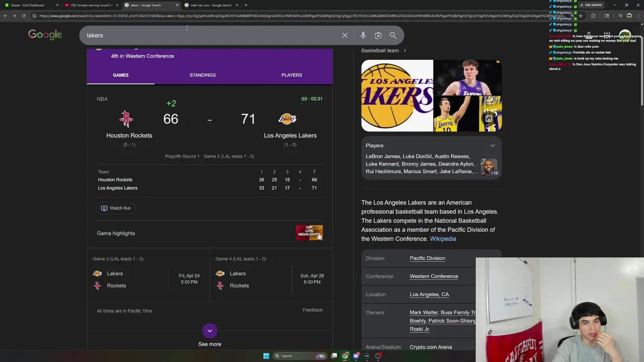Switch to the mail man cars search tab
This screenshot has width=644, height=362.
[x=211, y=5]
